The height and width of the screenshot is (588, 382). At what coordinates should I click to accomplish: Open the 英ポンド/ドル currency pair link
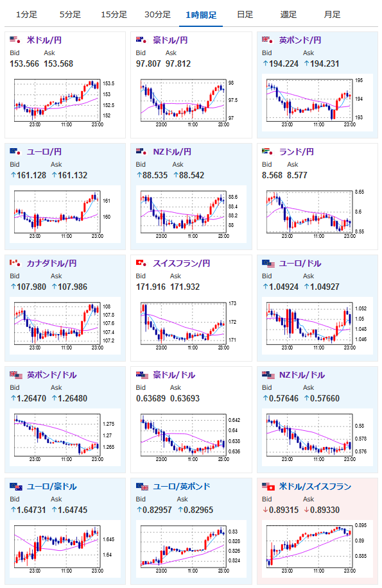(51, 375)
